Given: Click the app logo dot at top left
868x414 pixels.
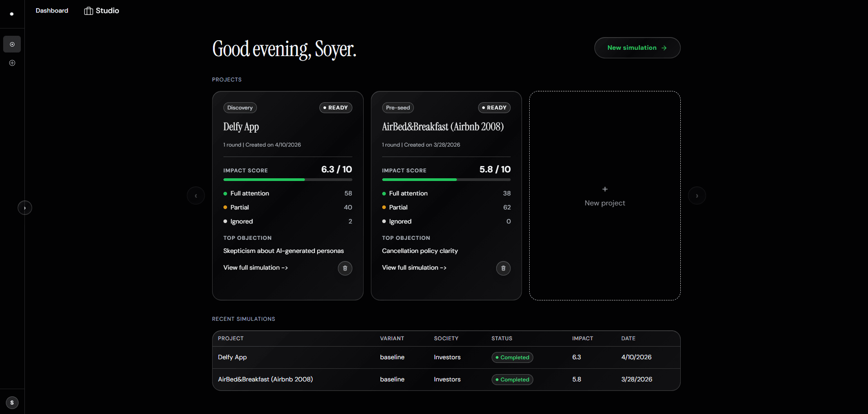Looking at the screenshot, I should click(12, 14).
